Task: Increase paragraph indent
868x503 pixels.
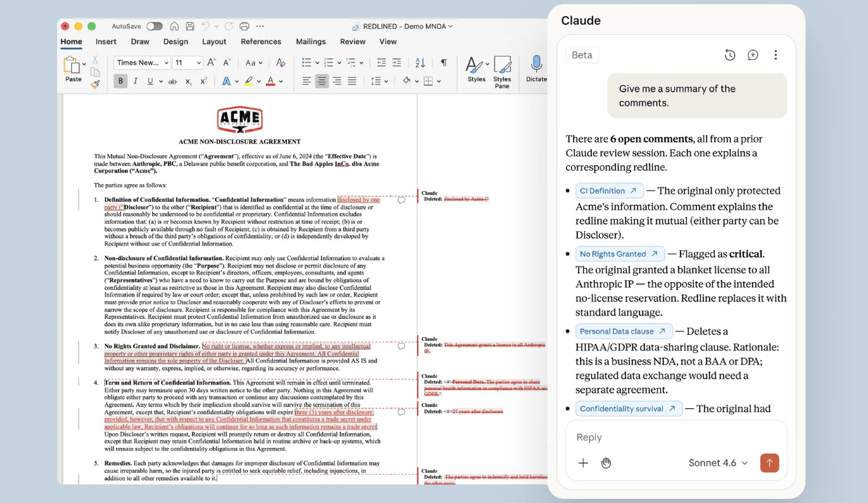Action: pos(396,63)
